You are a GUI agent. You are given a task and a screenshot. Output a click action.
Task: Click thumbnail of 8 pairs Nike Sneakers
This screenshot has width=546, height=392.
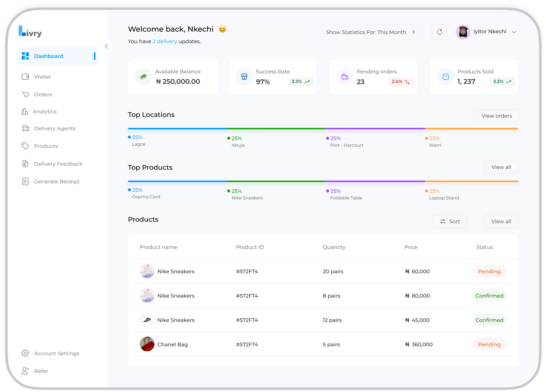click(x=147, y=295)
